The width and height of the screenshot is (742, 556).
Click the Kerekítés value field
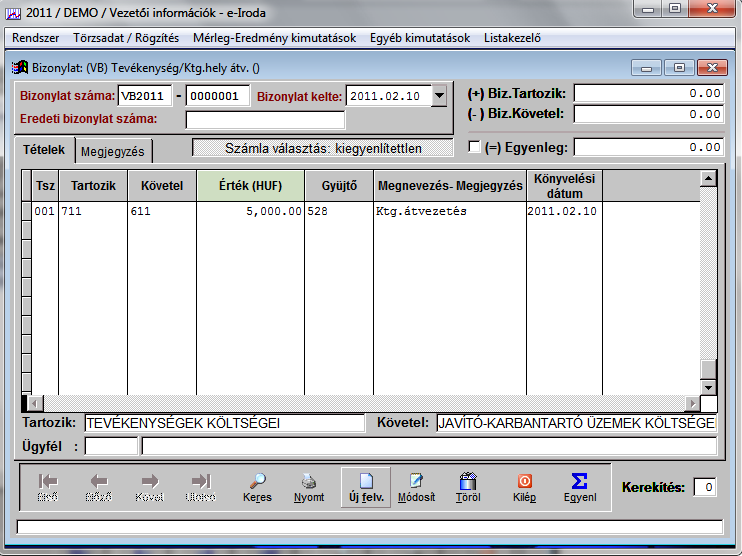click(x=705, y=487)
